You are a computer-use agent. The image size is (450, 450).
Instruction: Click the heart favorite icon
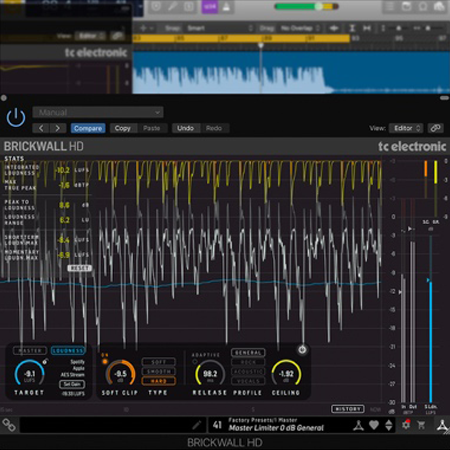(374, 425)
